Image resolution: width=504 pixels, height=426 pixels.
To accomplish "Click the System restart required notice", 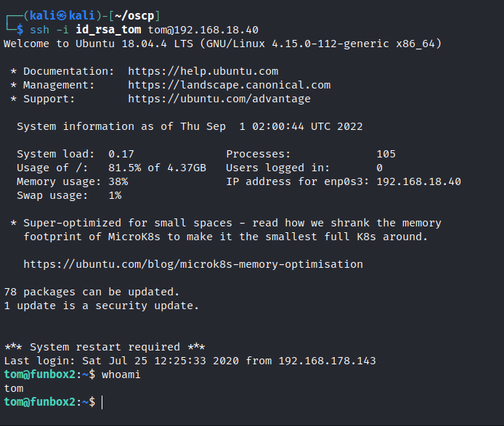I will [105, 347].
